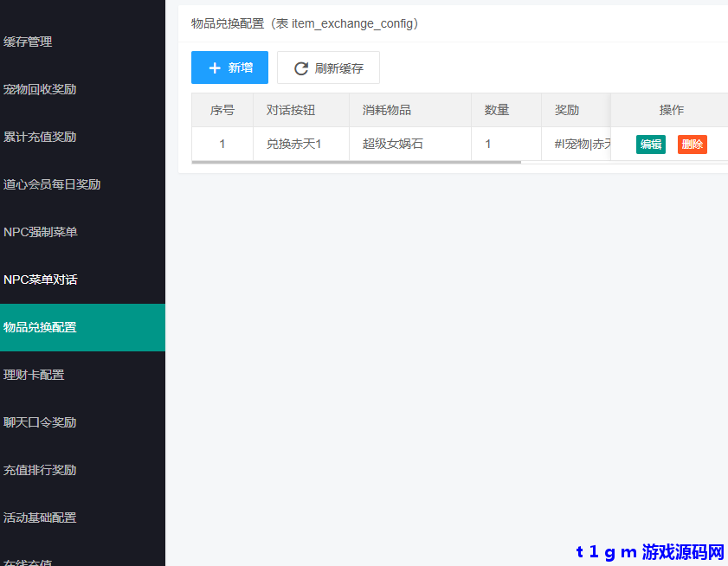Open NPC菜单对话 menu item

[x=41, y=280]
